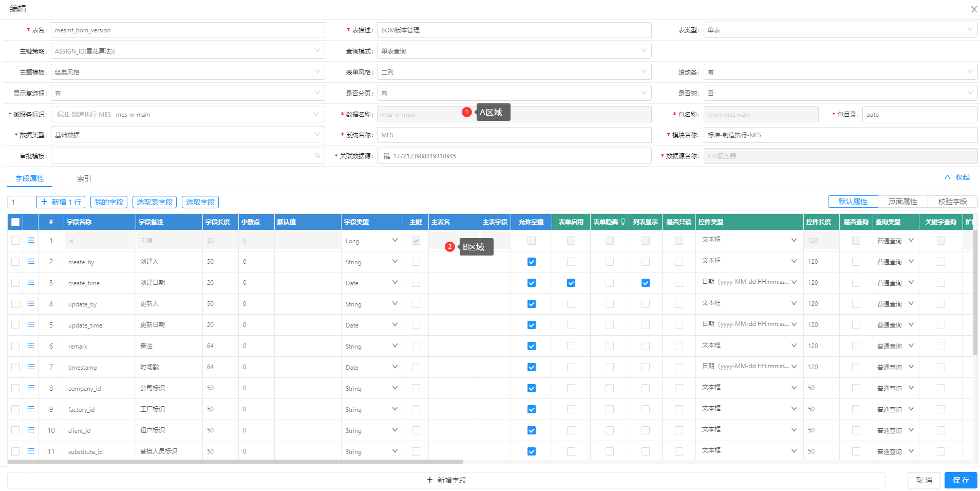
Task: Open 查询类型 dropdown for update_time row
Action: tap(895, 325)
